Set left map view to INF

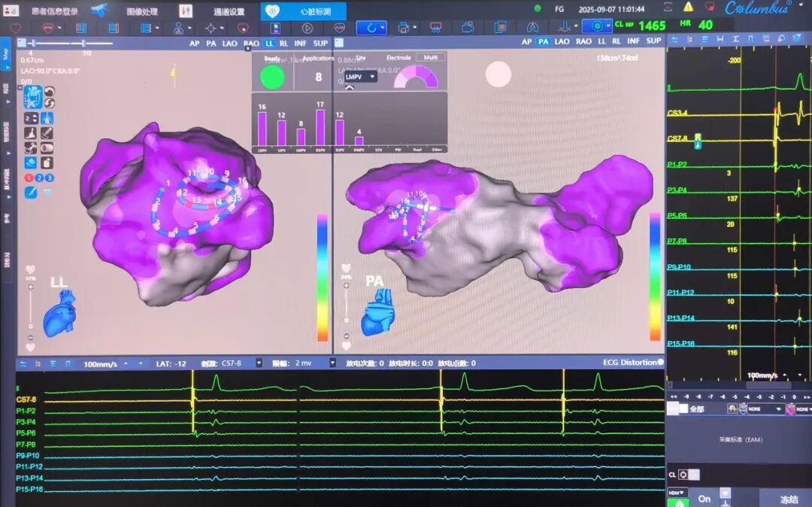[x=300, y=44]
